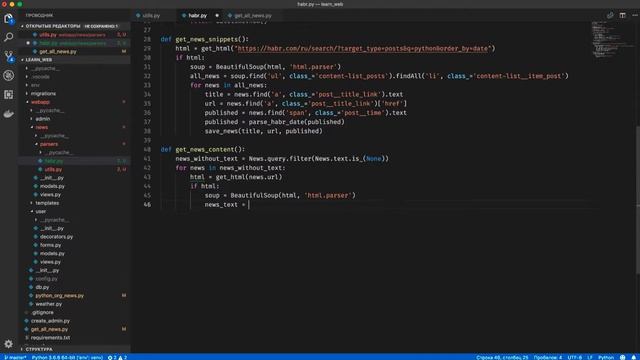Open utils.py in the parsers folder tree
The height and width of the screenshot is (360, 640).
point(53,169)
